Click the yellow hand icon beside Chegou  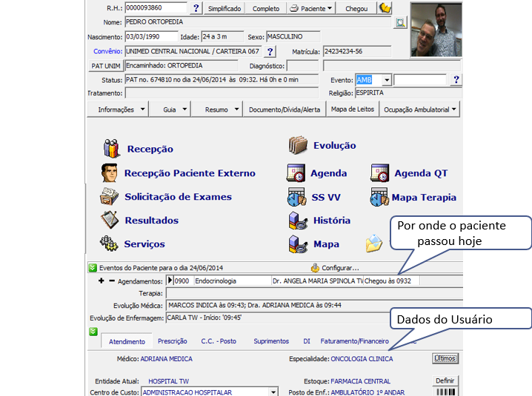coord(385,8)
